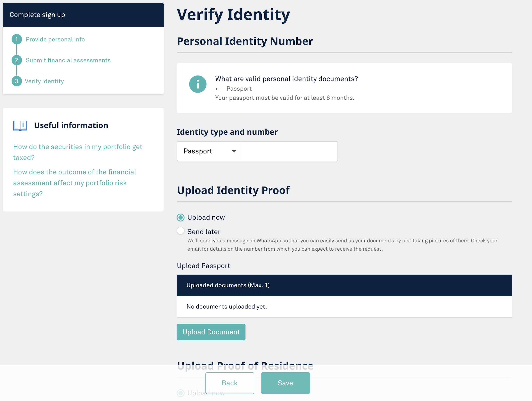
Task: Click the step 2 circle icon
Action: pyautogui.click(x=17, y=60)
